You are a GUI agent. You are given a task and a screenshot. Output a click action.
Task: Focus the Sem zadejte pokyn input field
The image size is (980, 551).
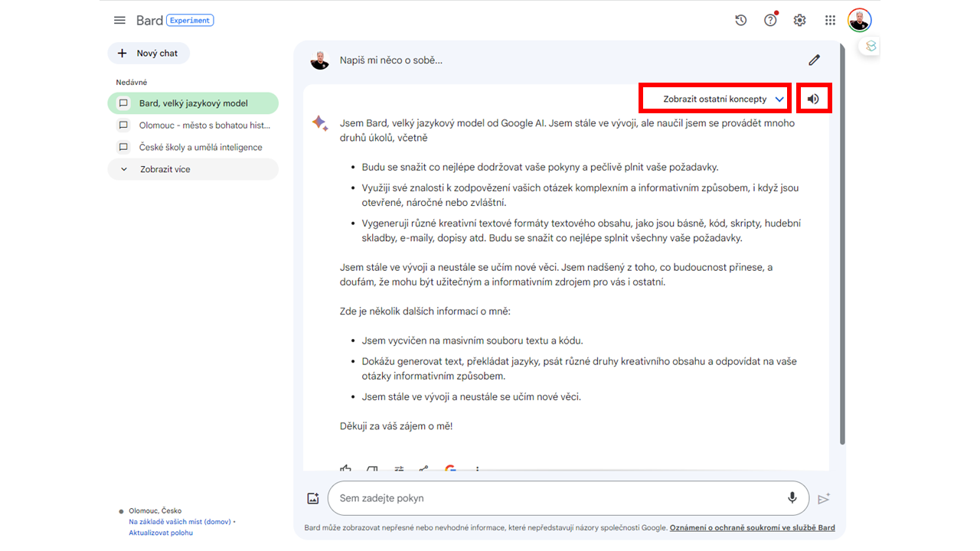coord(568,498)
